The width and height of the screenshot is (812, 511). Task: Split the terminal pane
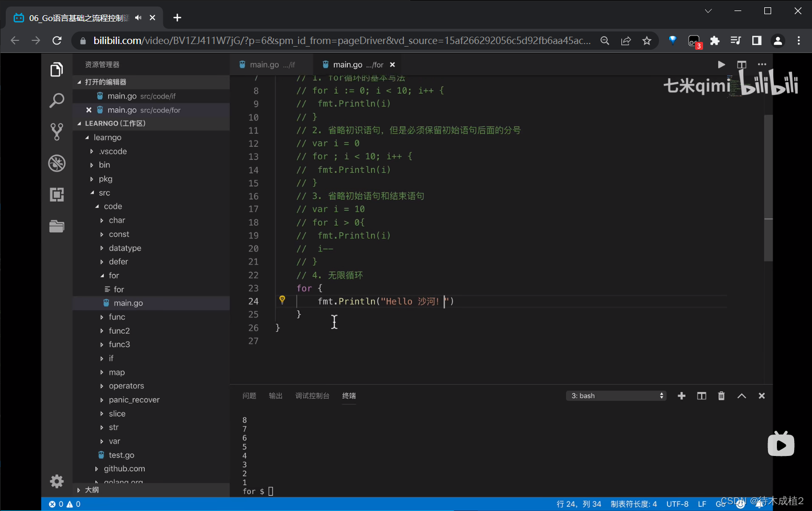coord(701,396)
